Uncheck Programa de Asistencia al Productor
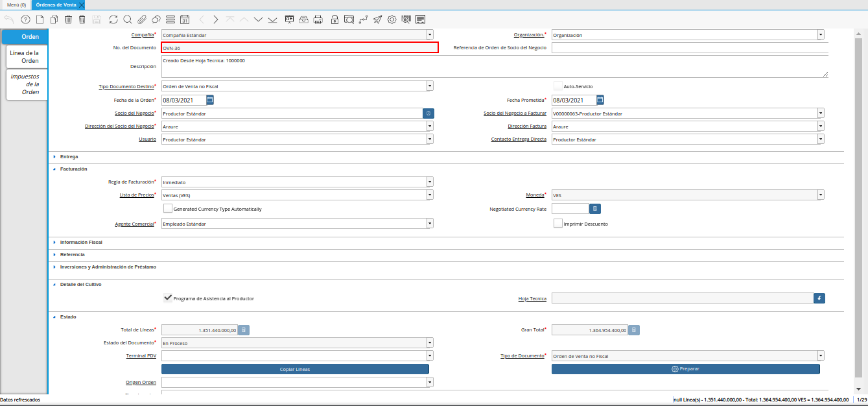Viewport: 868px width, 406px height. (168, 298)
